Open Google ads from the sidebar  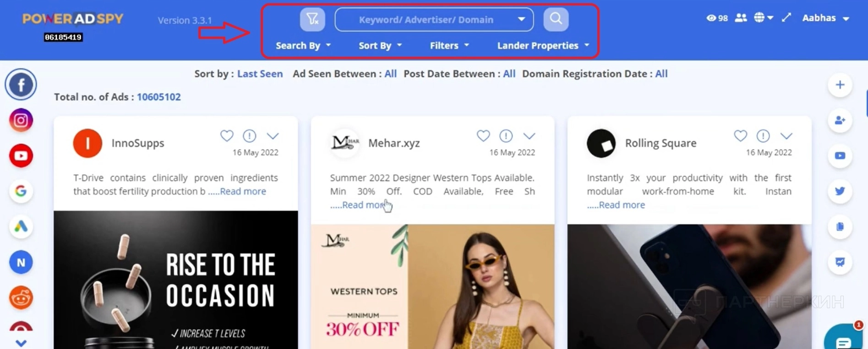coord(21,191)
